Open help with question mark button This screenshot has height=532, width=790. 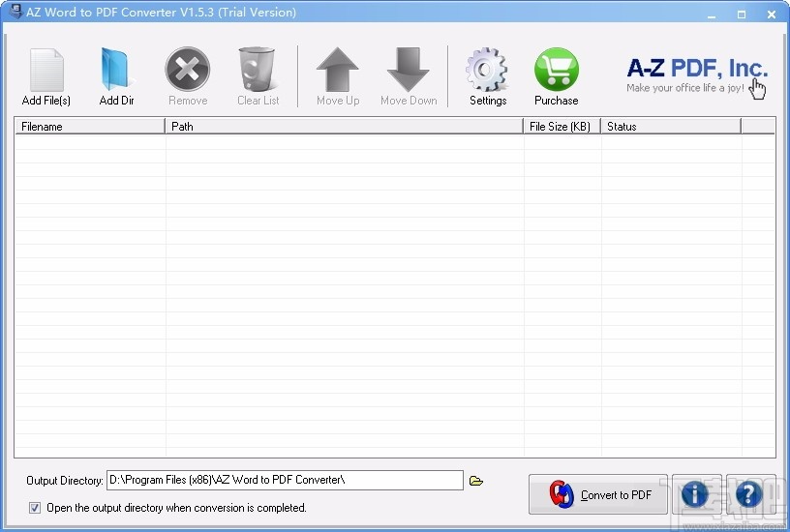750,494
